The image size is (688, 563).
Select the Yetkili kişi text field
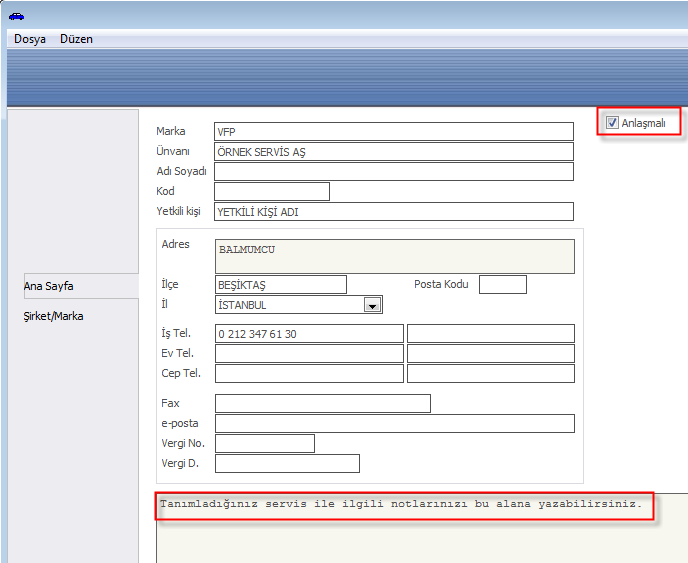(x=394, y=212)
